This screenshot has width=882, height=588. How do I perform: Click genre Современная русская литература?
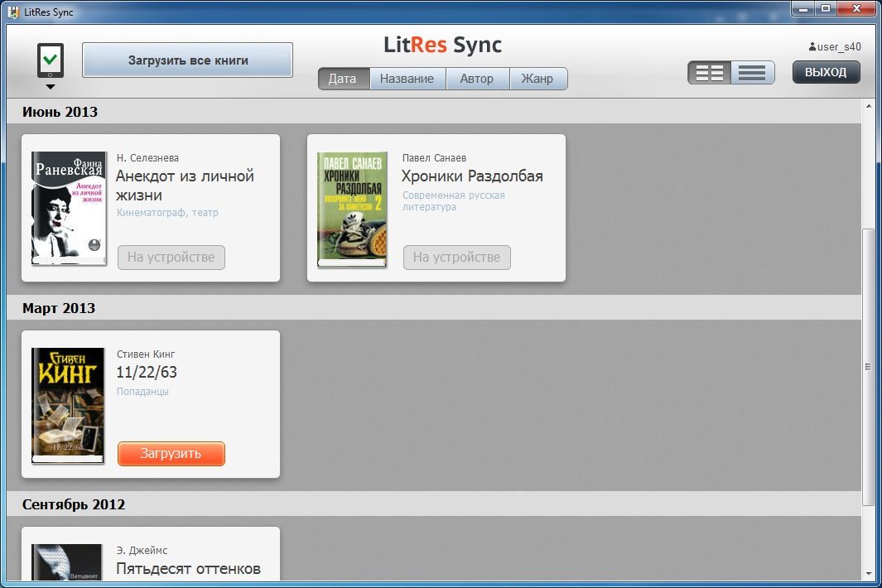(453, 201)
